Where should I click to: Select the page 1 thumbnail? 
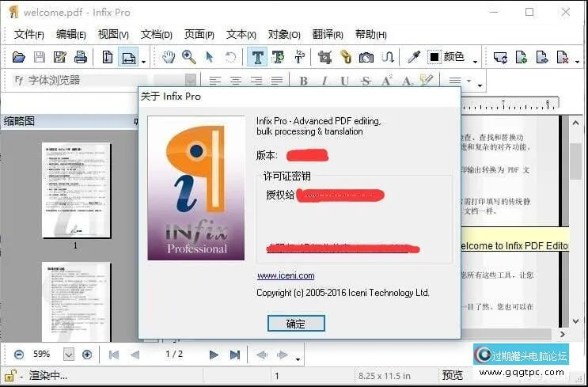pyautogui.click(x=75, y=190)
